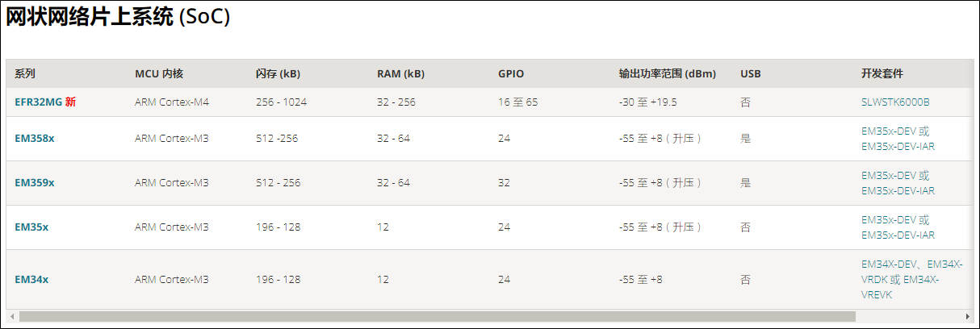Click the horizontal scrollbar thumb
The height and width of the screenshot is (329, 980).
pyautogui.click(x=437, y=316)
